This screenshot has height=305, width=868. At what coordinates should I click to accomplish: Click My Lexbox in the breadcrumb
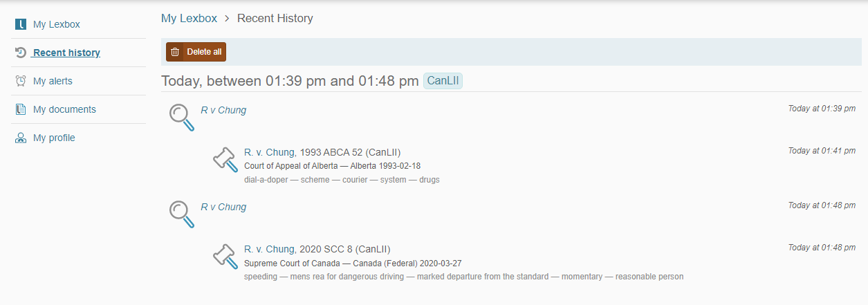(187, 18)
